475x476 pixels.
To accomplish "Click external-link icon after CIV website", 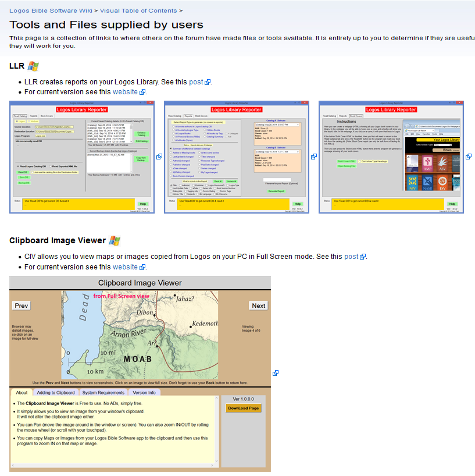I will (142, 267).
